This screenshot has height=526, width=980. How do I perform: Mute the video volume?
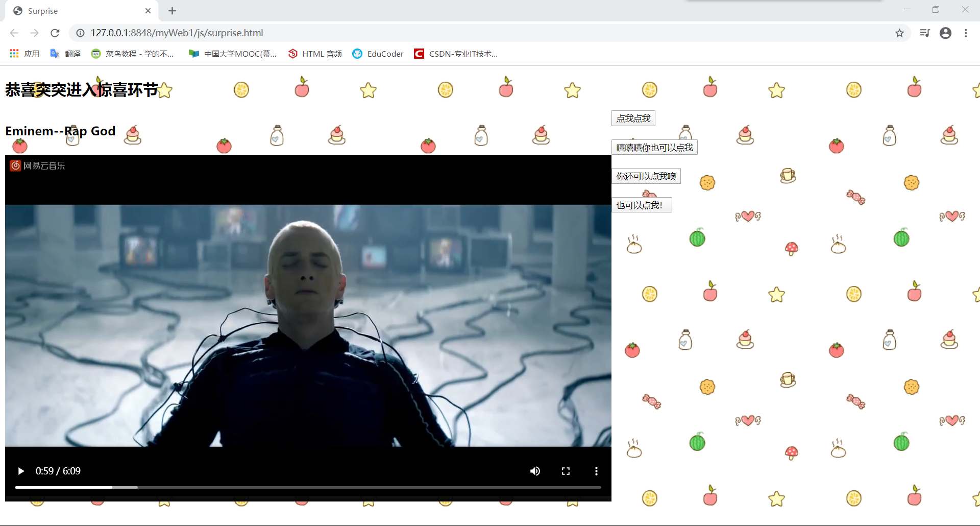[535, 471]
